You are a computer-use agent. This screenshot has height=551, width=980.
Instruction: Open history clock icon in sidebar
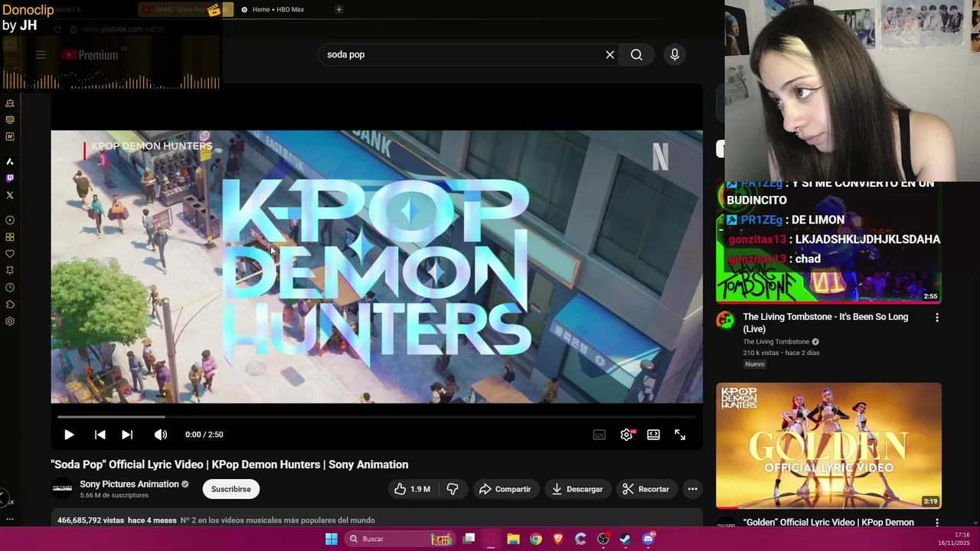coord(10,288)
